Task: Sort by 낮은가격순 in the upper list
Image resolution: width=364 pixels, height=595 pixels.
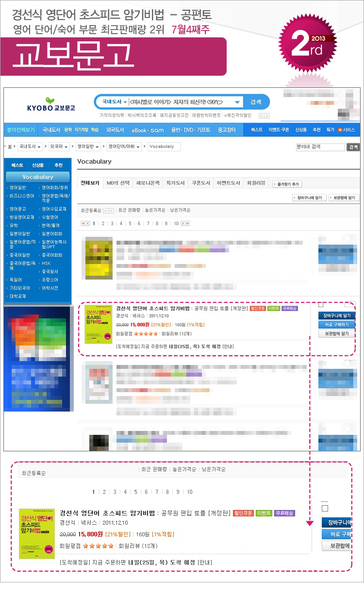Action: 181,211
